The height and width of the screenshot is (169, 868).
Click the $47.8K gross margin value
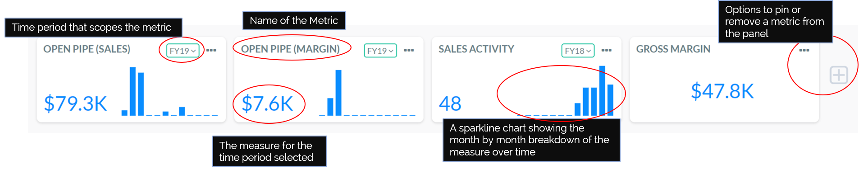722,91
